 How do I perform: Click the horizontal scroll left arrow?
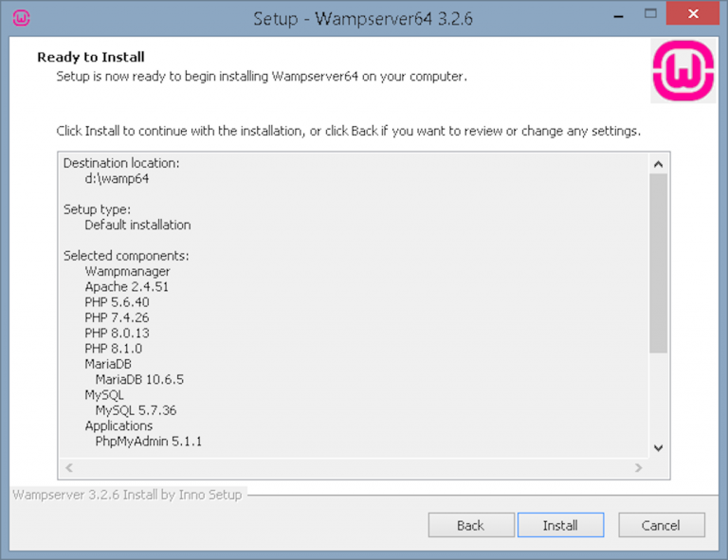point(69,468)
